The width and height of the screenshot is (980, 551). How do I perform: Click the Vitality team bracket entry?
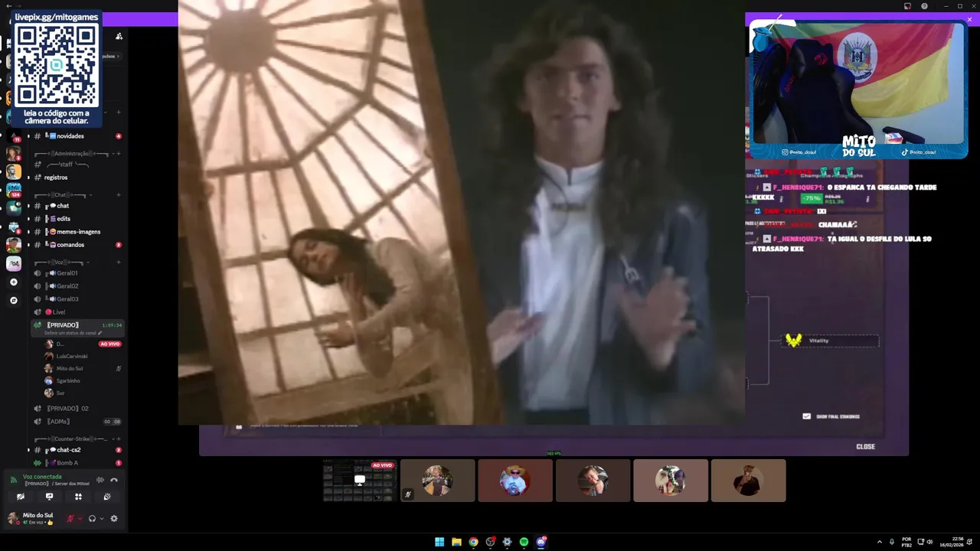(830, 341)
